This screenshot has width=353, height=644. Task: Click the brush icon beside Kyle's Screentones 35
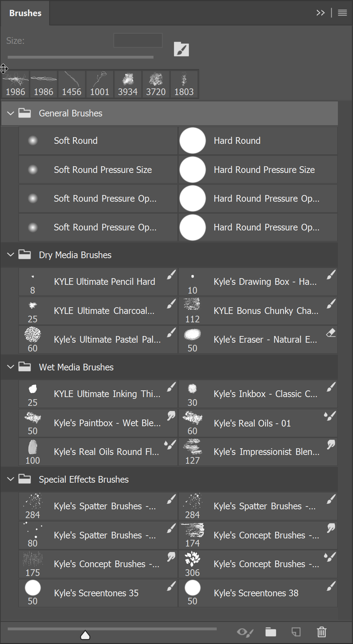click(x=171, y=587)
